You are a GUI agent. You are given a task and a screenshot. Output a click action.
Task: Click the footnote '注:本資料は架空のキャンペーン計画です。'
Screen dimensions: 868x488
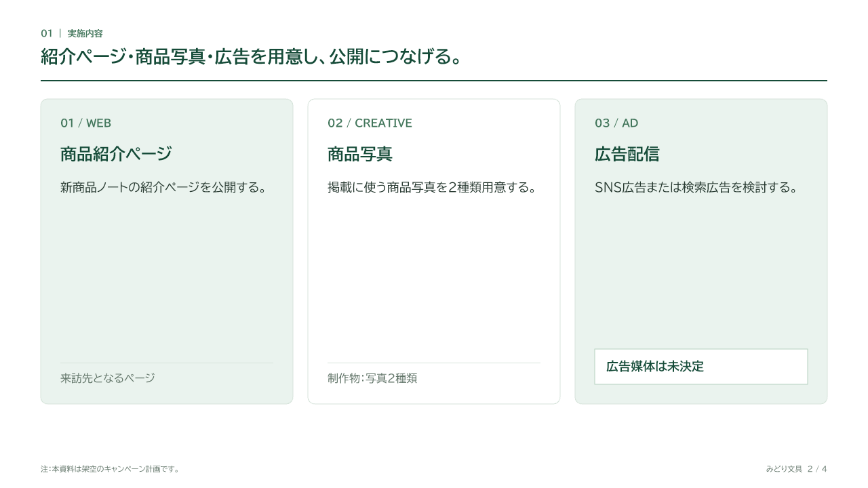coord(110,469)
